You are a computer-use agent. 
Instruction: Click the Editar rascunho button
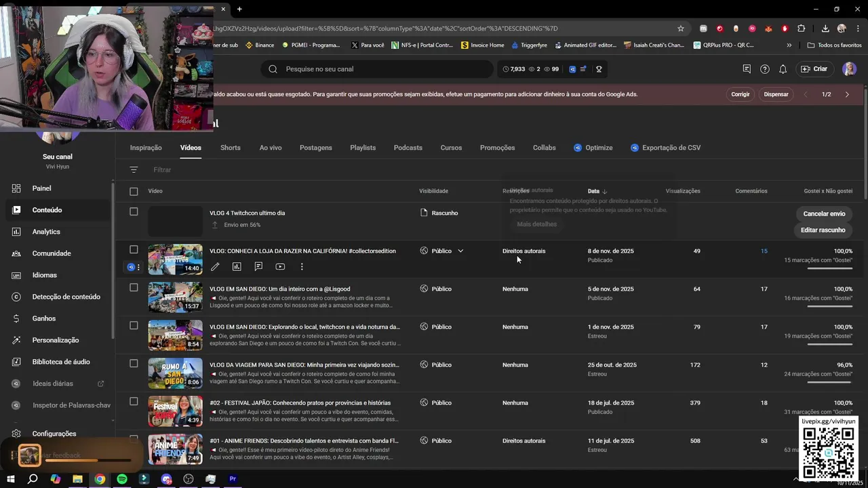point(823,230)
